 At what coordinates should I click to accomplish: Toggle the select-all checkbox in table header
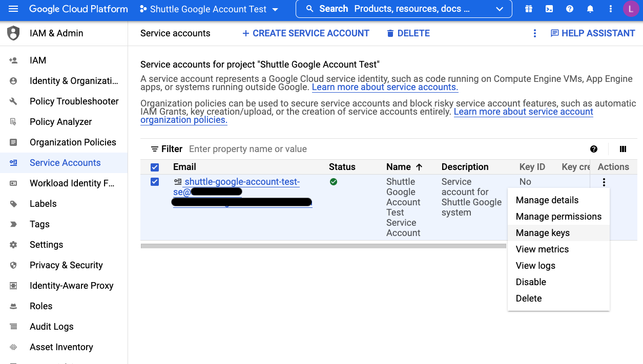[x=155, y=167]
